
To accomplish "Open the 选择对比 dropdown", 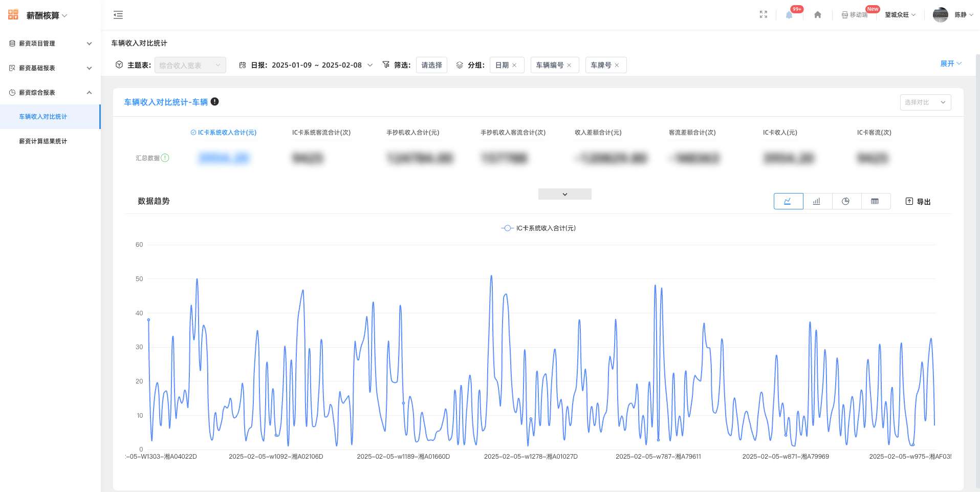I will [925, 102].
